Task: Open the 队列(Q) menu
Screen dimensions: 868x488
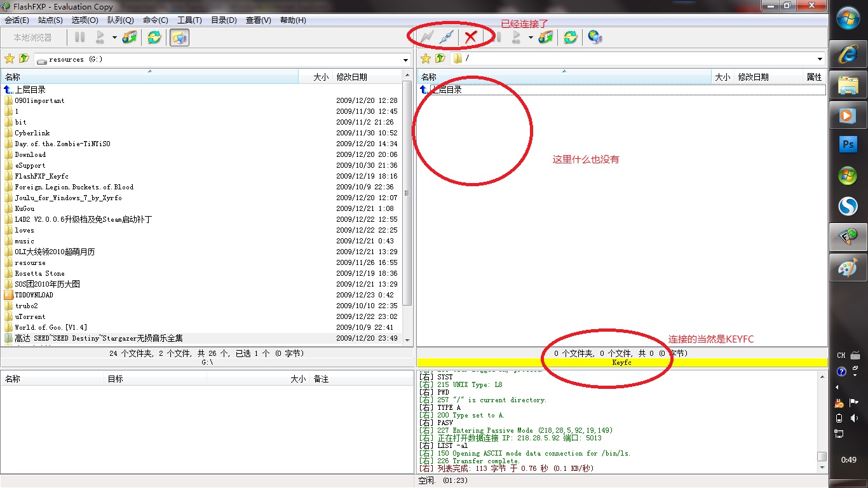Action: [x=120, y=20]
